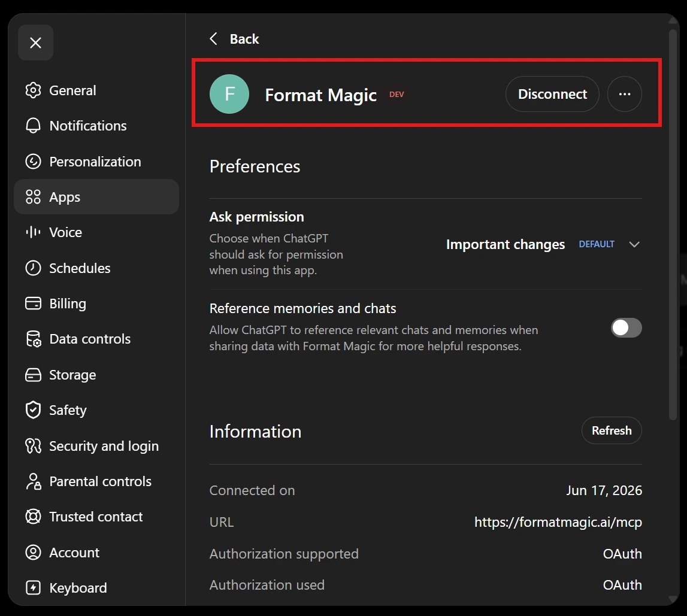The height and width of the screenshot is (616, 687).
Task: Click the Jun 17, 2026 connection date
Action: coord(604,490)
